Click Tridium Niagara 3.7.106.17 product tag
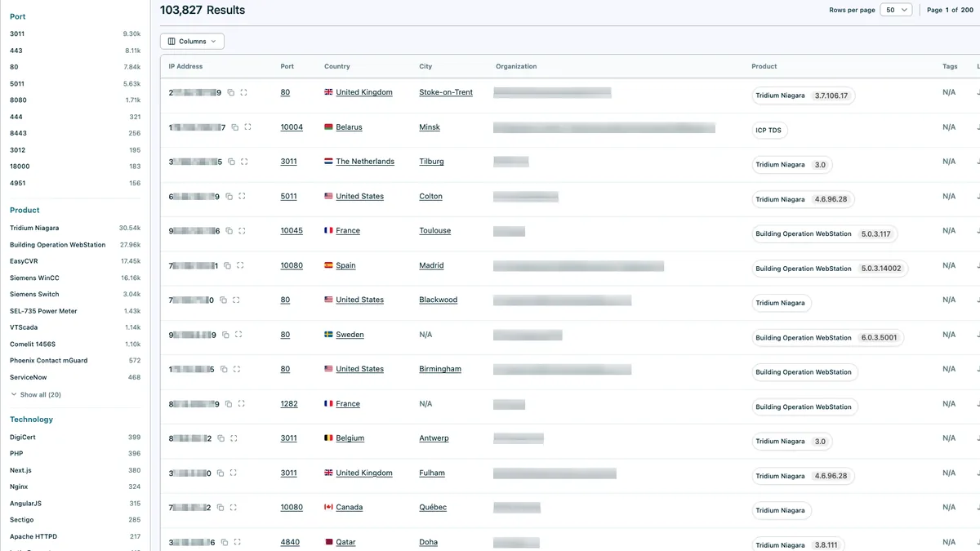 click(x=803, y=96)
